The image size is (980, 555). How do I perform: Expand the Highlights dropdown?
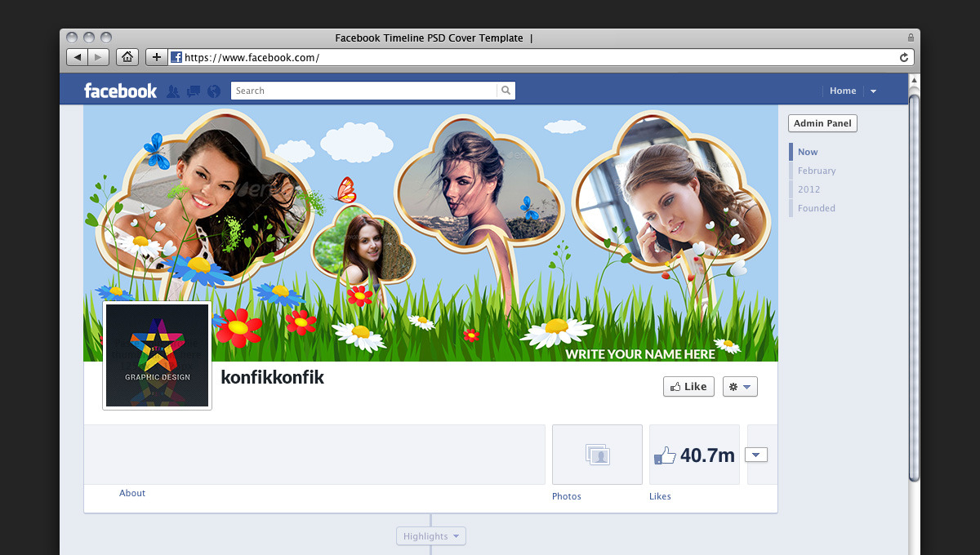coord(431,536)
